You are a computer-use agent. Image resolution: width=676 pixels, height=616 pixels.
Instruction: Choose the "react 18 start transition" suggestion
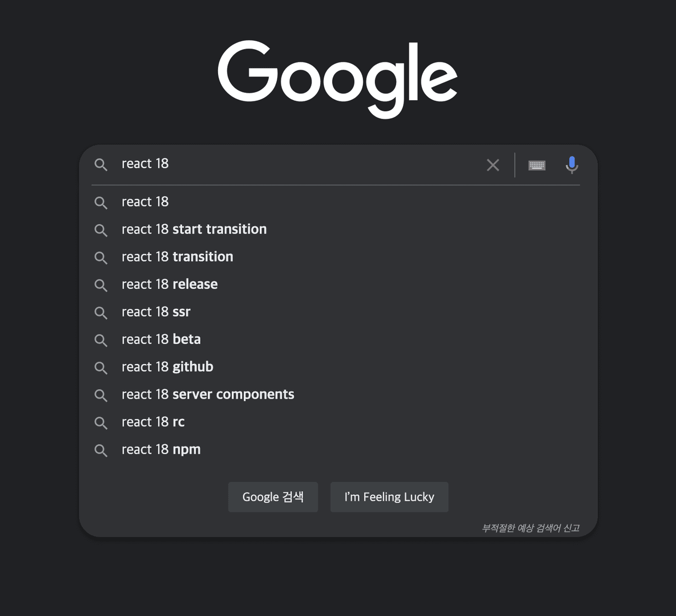click(194, 230)
